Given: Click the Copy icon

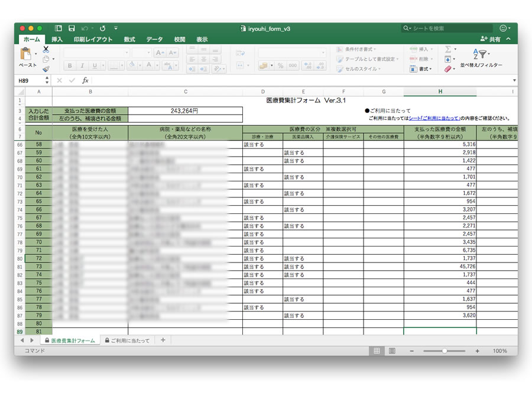Looking at the screenshot, I should point(46,59).
